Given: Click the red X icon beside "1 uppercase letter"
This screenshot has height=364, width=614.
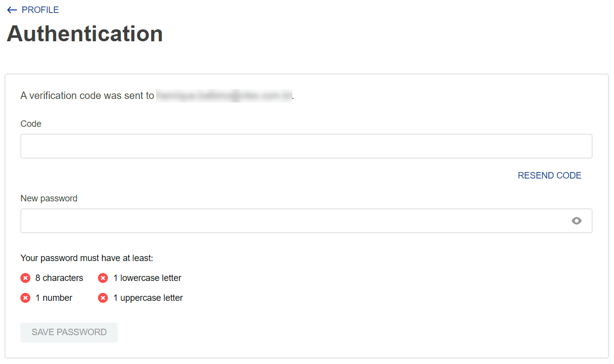Looking at the screenshot, I should tap(103, 297).
